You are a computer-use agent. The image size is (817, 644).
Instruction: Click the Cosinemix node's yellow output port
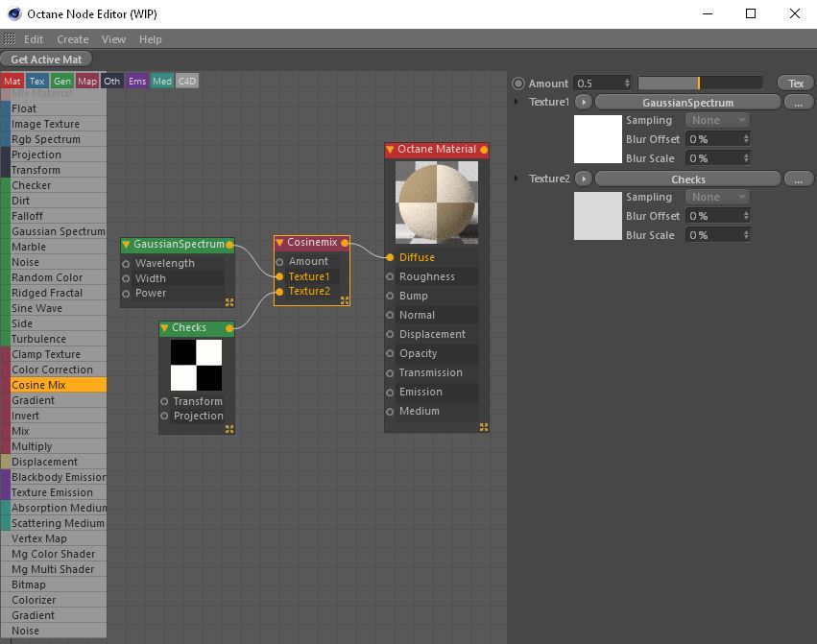tap(345, 243)
